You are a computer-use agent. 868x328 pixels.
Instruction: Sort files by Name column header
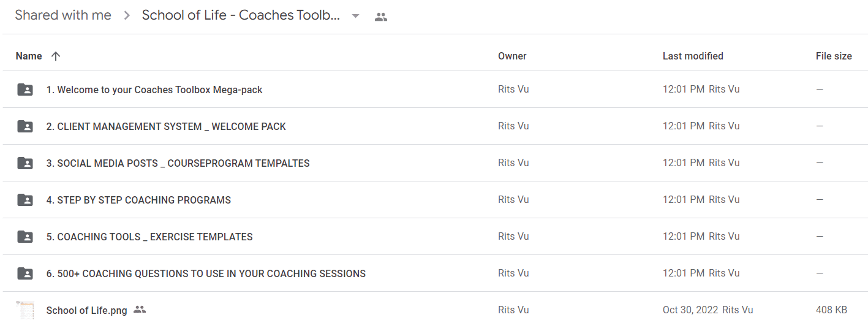tap(29, 56)
